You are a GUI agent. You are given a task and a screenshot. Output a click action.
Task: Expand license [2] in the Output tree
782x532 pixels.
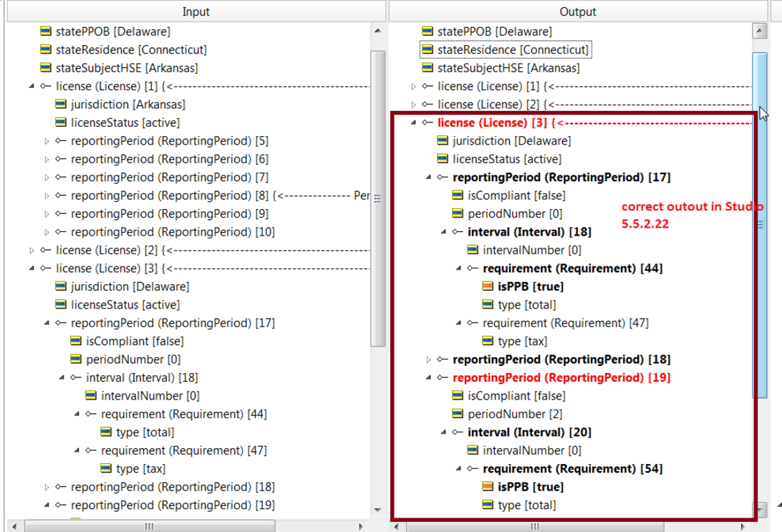click(413, 105)
